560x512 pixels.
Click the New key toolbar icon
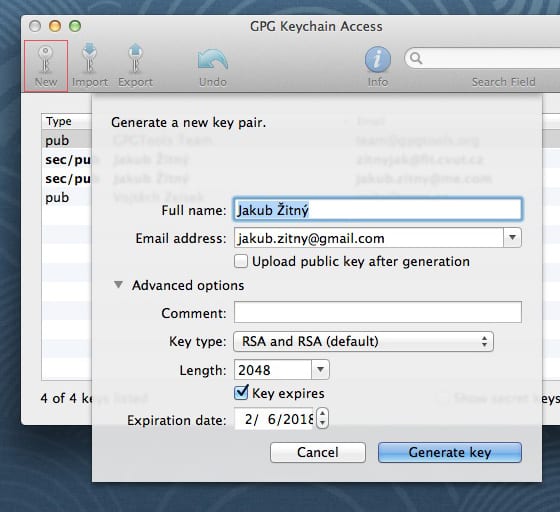46,66
